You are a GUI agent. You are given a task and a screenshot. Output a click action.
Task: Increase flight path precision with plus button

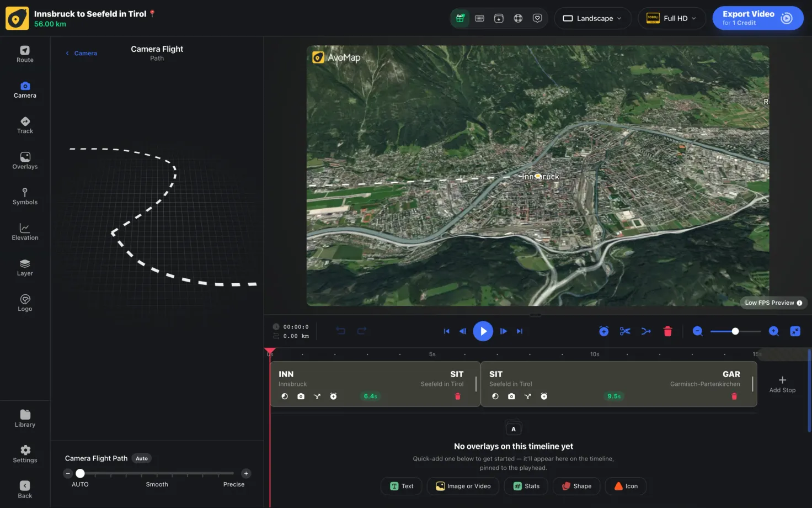(246, 473)
